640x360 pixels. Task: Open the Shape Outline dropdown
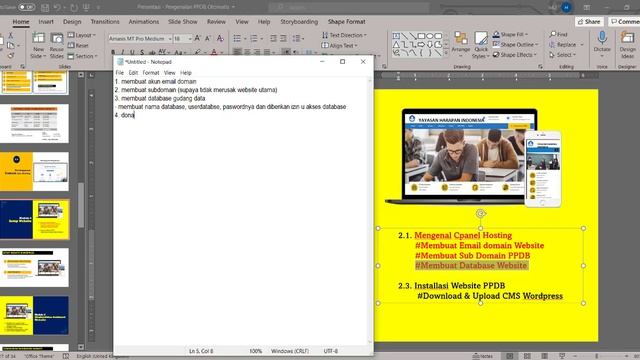click(516, 44)
